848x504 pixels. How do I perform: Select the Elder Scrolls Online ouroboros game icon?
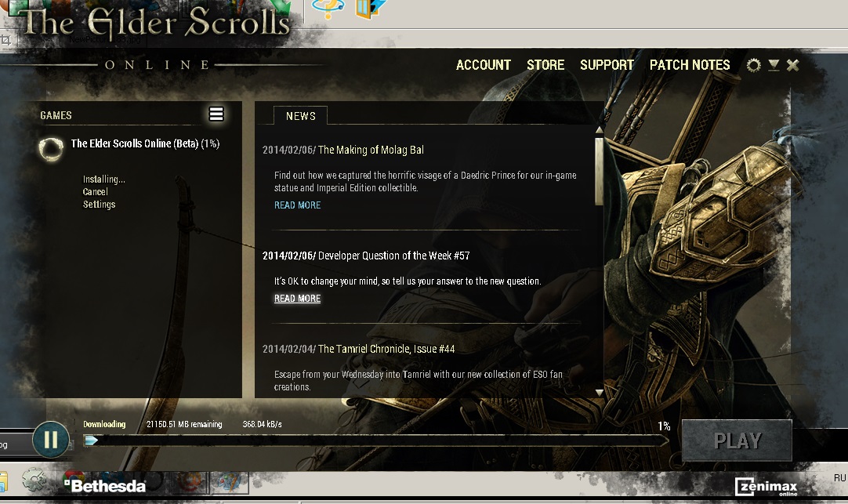click(51, 149)
